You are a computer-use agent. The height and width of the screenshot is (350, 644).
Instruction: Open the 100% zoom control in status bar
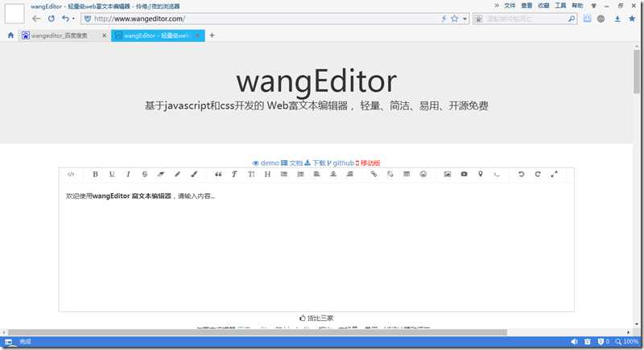[x=627, y=341]
